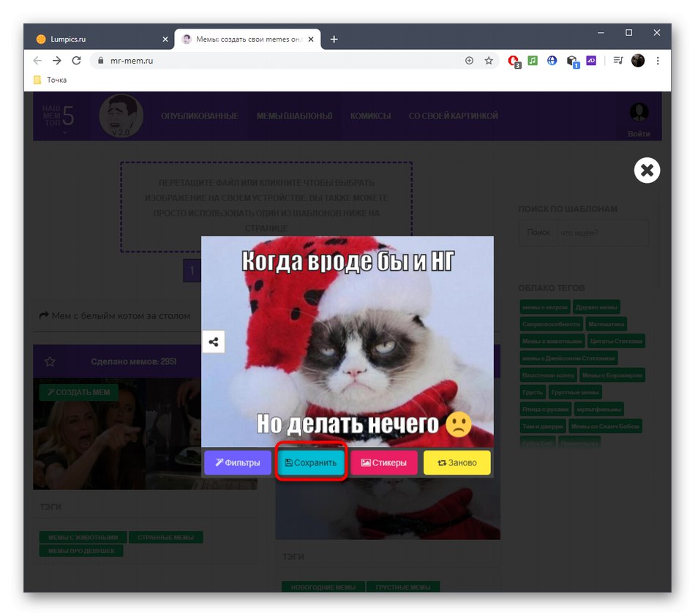695x616 pixels.
Task: Click the file upload drop area
Action: (x=266, y=206)
